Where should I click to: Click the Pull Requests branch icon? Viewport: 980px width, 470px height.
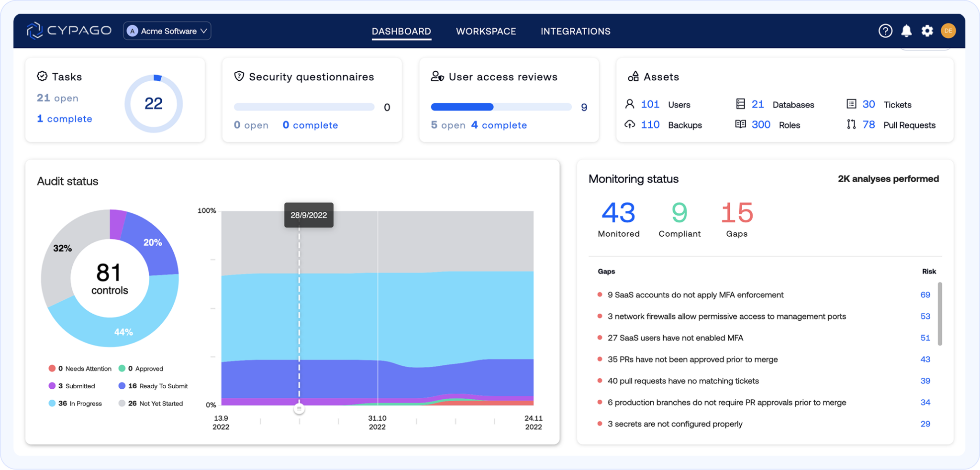(x=851, y=125)
